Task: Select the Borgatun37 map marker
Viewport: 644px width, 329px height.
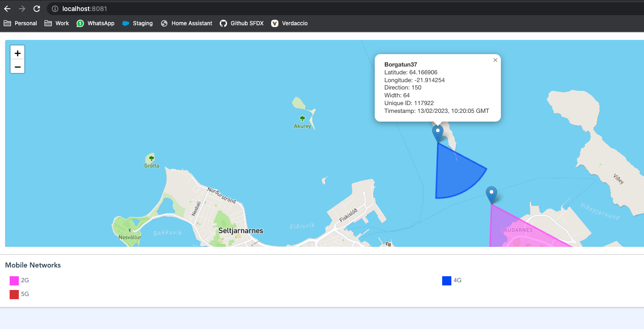Action: coord(437,132)
